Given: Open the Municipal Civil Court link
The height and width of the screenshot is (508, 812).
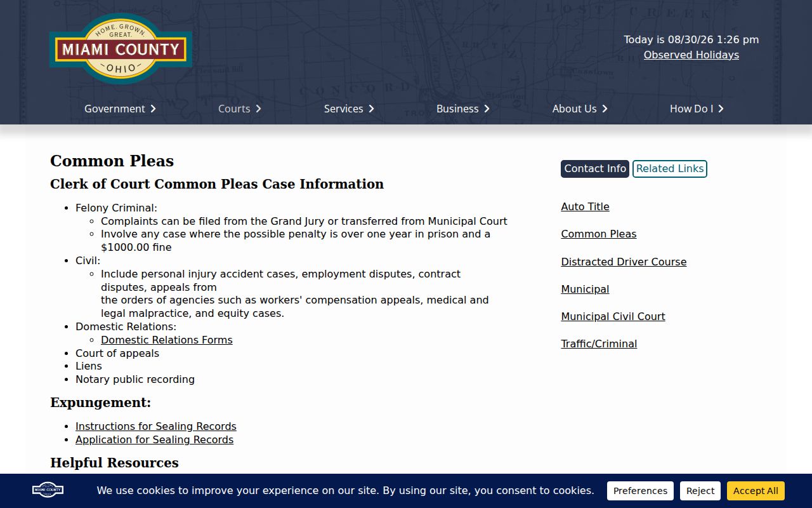Looking at the screenshot, I should tap(613, 316).
